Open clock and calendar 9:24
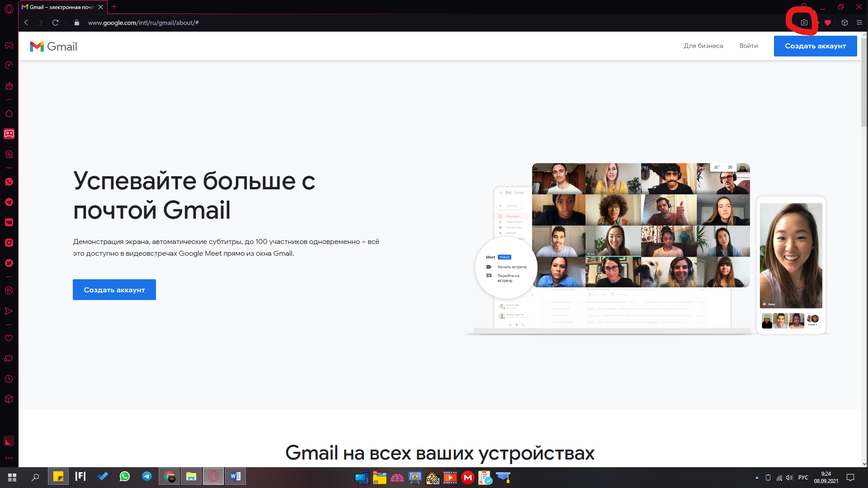This screenshot has height=488, width=868. click(826, 478)
